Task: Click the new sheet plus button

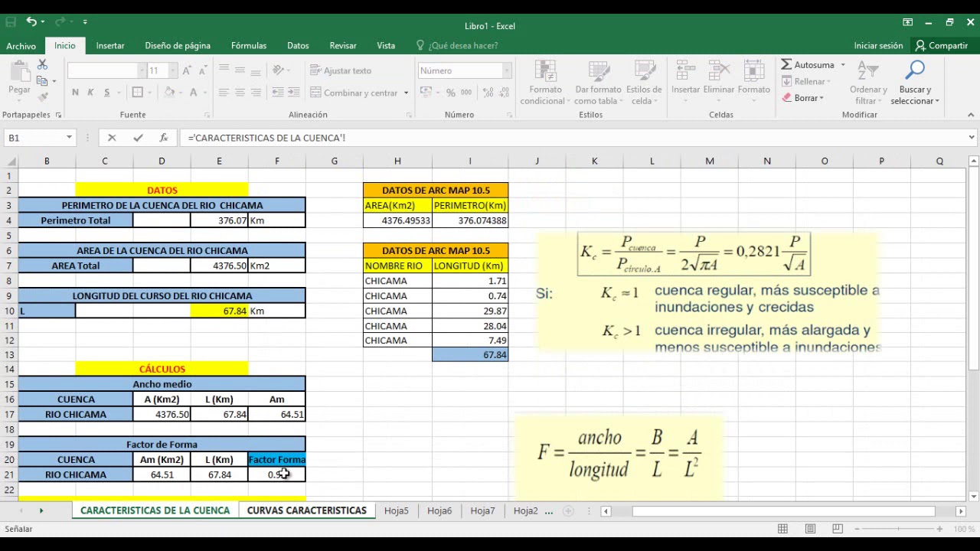Action: 568,510
